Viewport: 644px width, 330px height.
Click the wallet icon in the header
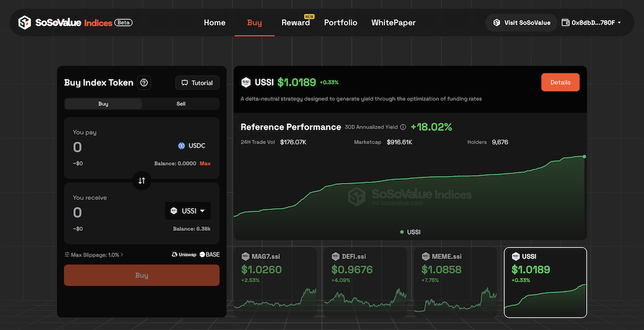point(565,23)
